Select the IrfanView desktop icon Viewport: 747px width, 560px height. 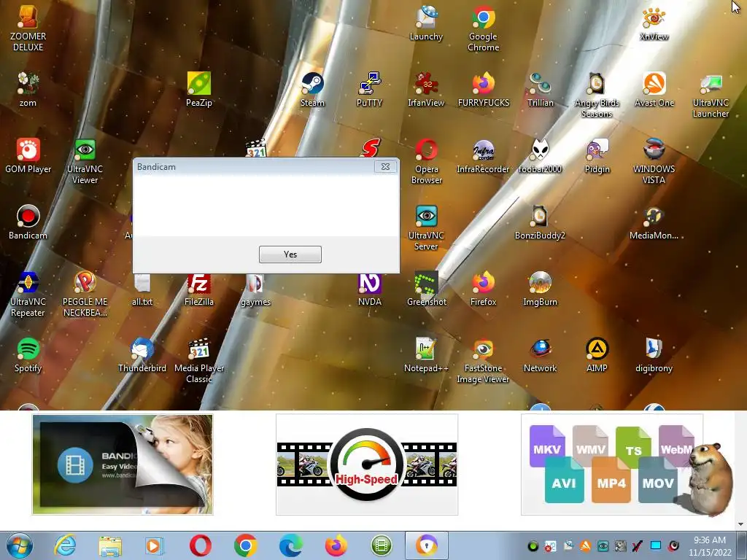(426, 90)
